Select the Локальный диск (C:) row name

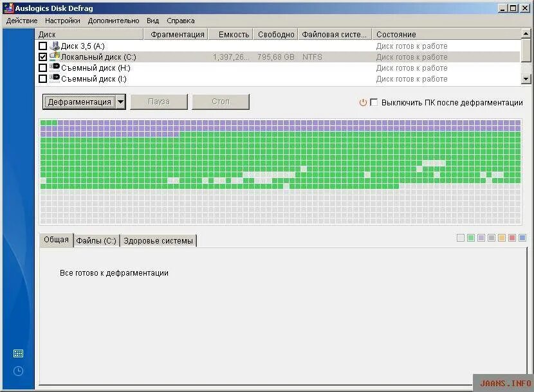(98, 57)
